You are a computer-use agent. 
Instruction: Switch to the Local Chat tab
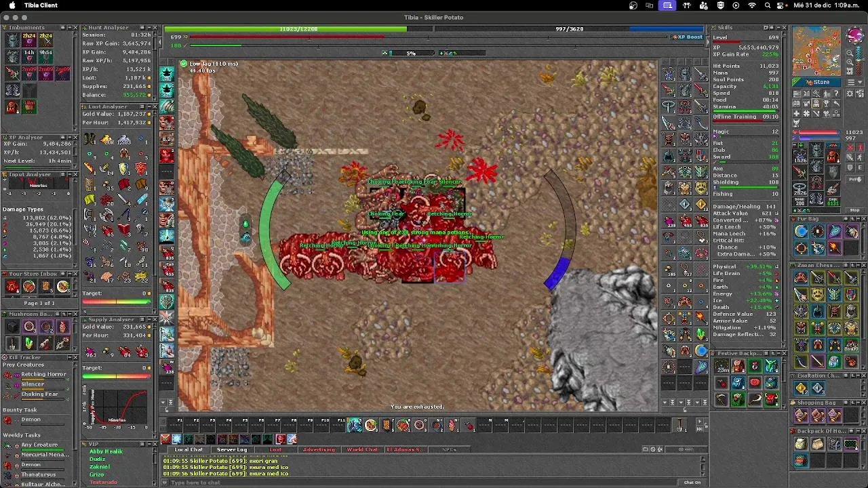click(x=189, y=449)
